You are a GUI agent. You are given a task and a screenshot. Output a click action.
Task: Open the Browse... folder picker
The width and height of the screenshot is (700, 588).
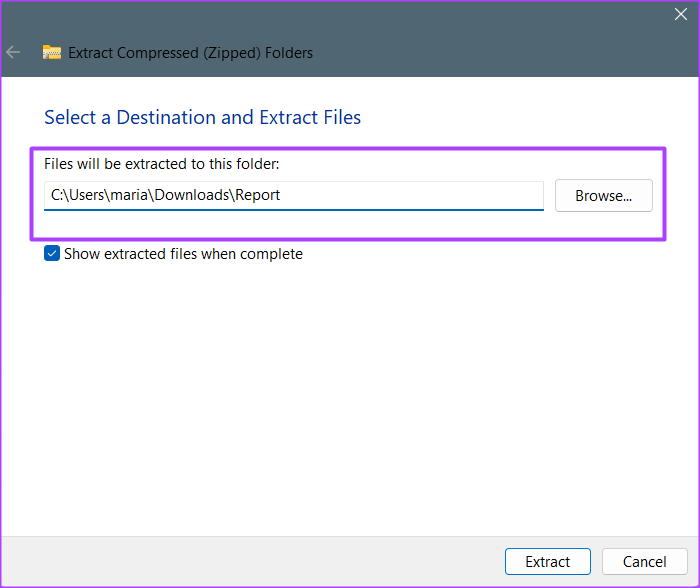[x=604, y=196]
